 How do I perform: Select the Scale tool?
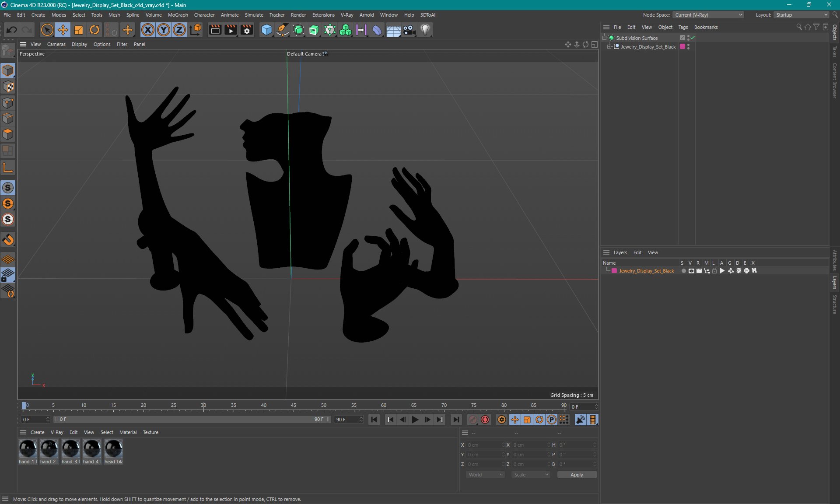click(79, 30)
